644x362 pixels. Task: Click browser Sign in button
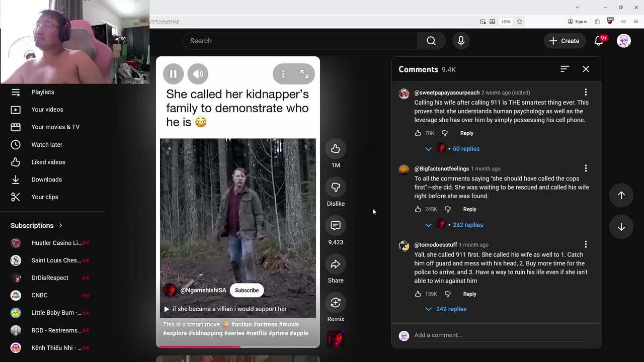coord(578,22)
